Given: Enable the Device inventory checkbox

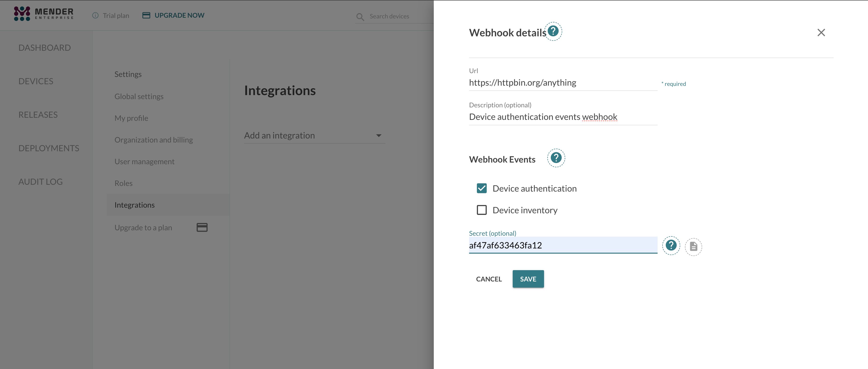Looking at the screenshot, I should [482, 210].
